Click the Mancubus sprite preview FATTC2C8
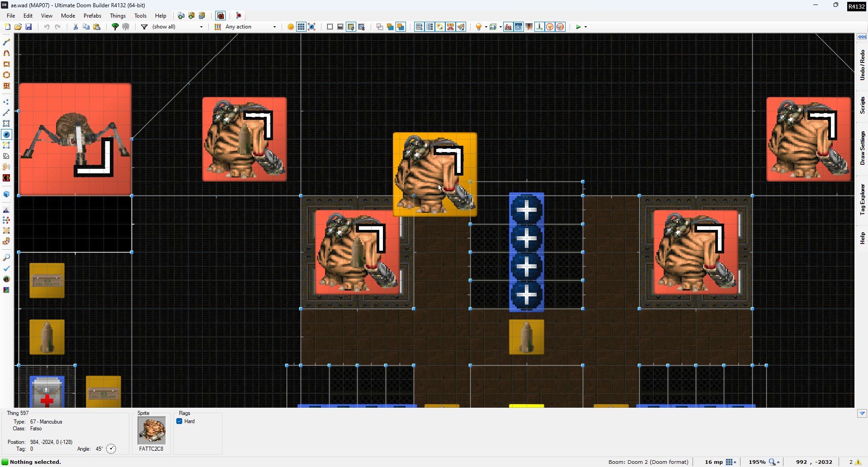Viewport: 868px width, 467px height. point(151,430)
